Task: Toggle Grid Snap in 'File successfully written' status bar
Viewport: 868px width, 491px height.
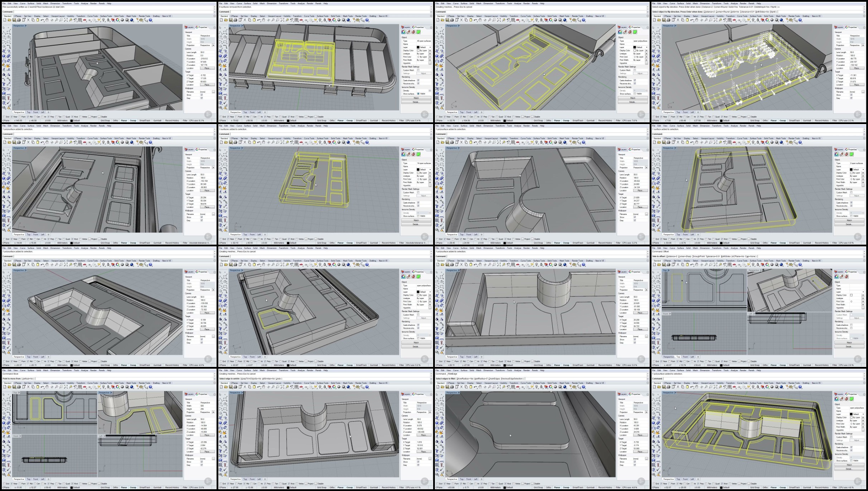Action: pyautogui.click(x=105, y=121)
